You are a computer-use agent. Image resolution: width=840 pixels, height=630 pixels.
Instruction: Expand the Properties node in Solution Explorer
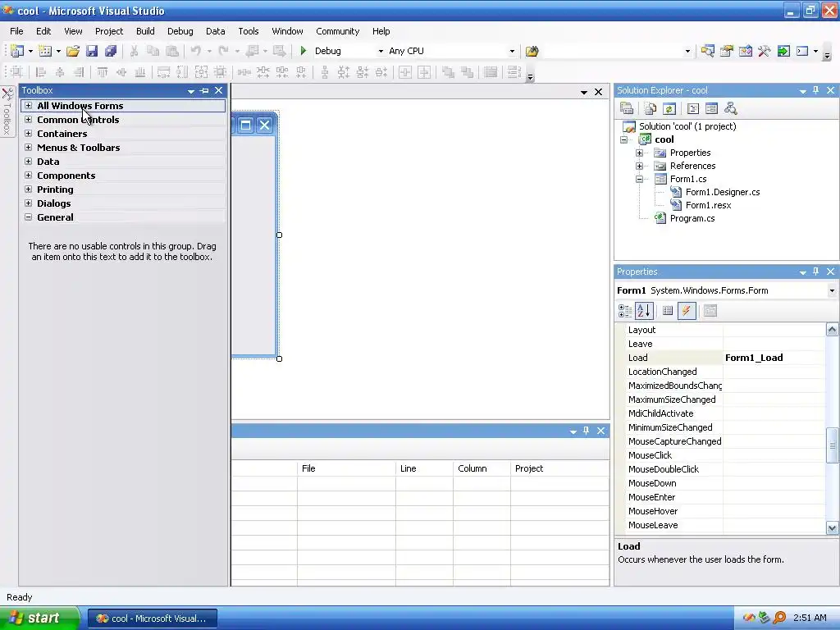(639, 153)
